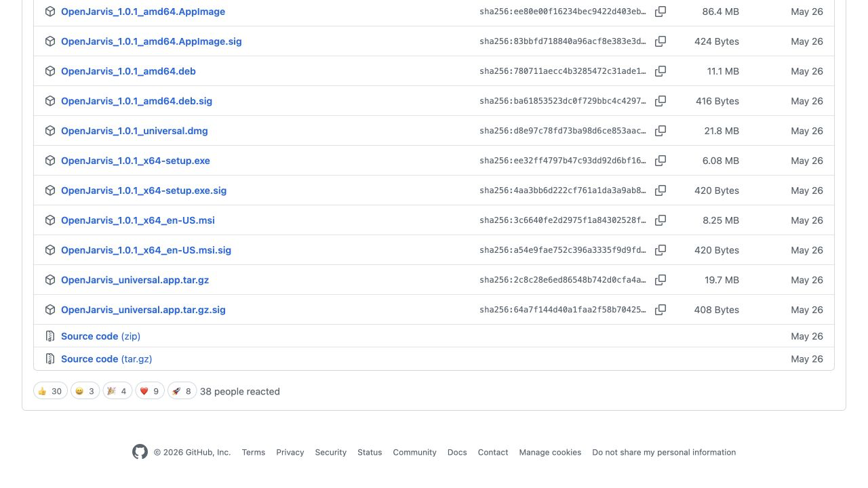This screenshot has width=868, height=488.
Task: Click package icon beside OpenJarvis_universal.app.tar.gz
Action: coord(50,280)
